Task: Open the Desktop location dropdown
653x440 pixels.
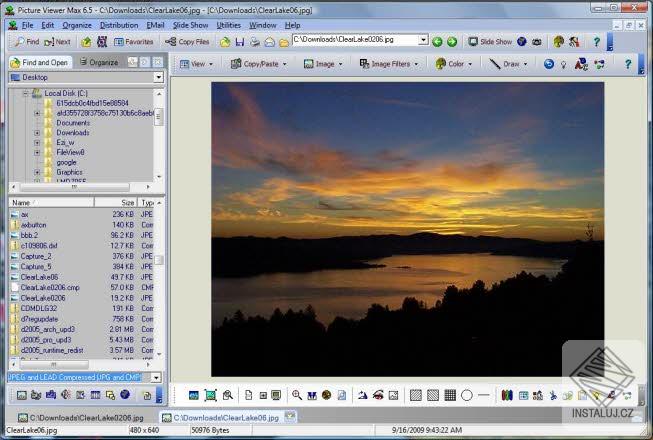Action: coord(158,77)
